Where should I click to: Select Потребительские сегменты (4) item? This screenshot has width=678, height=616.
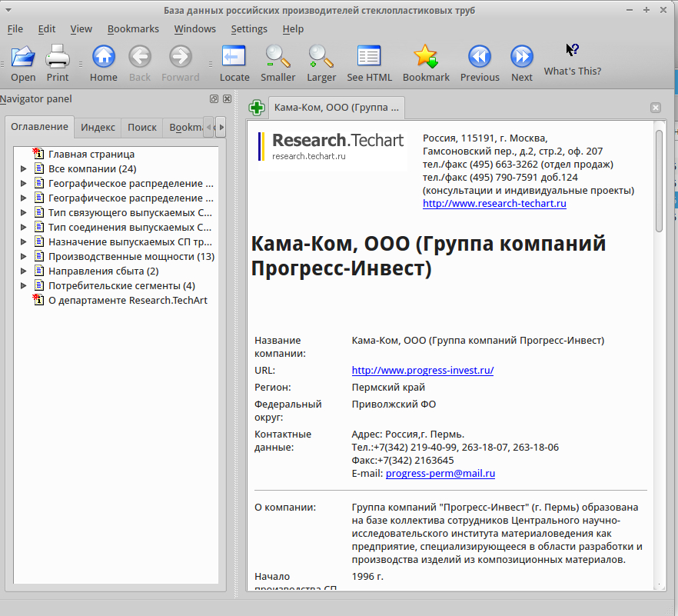tap(121, 285)
